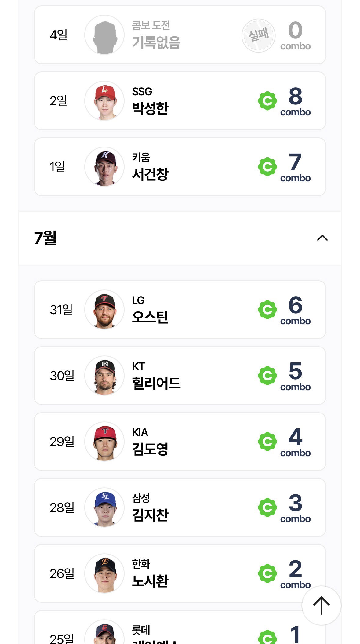This screenshot has height=644, width=360.
Task: Click green combo badge for 힐리어드
Action: pos(267,376)
